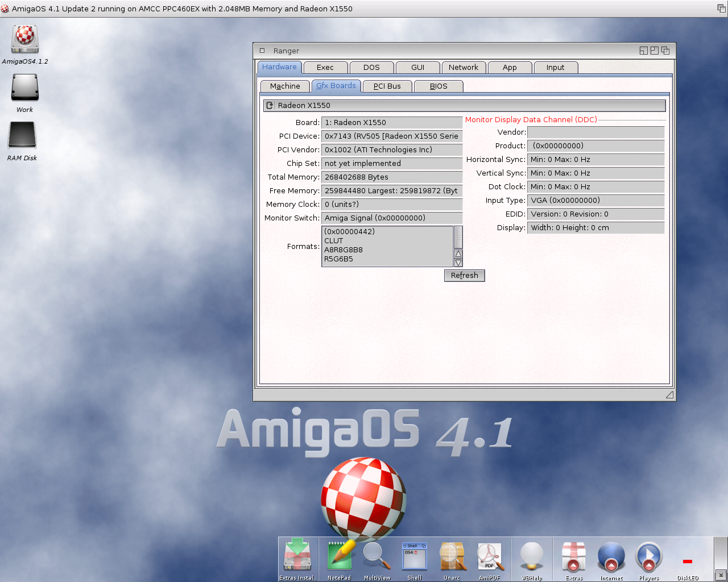Switch to the App tab
Viewport: 728px width, 582px height.
[x=510, y=67]
